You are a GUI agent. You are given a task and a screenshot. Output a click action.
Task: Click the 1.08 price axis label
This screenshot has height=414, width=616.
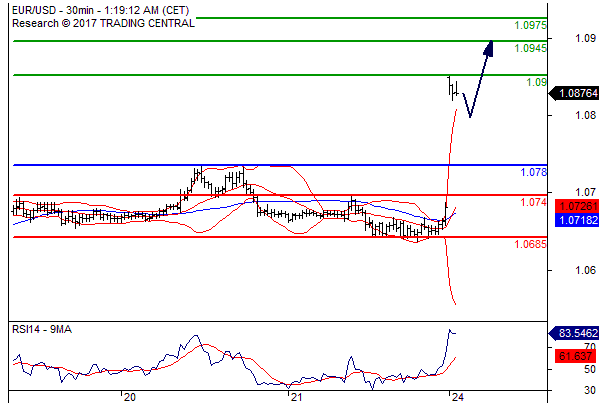(x=585, y=115)
